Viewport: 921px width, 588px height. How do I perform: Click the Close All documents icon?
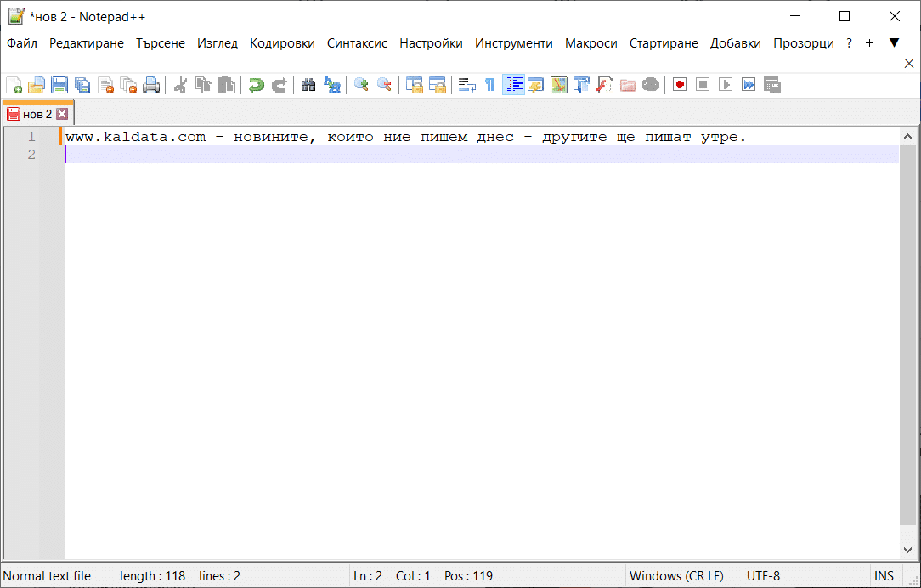128,85
